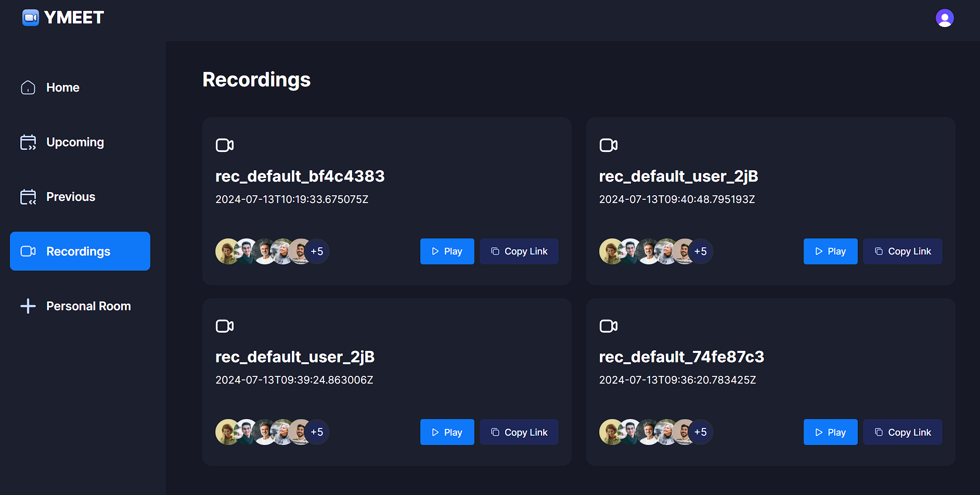
Task: Click timestamp 2024-07-13T09:40:48.795193Z
Action: click(x=677, y=199)
